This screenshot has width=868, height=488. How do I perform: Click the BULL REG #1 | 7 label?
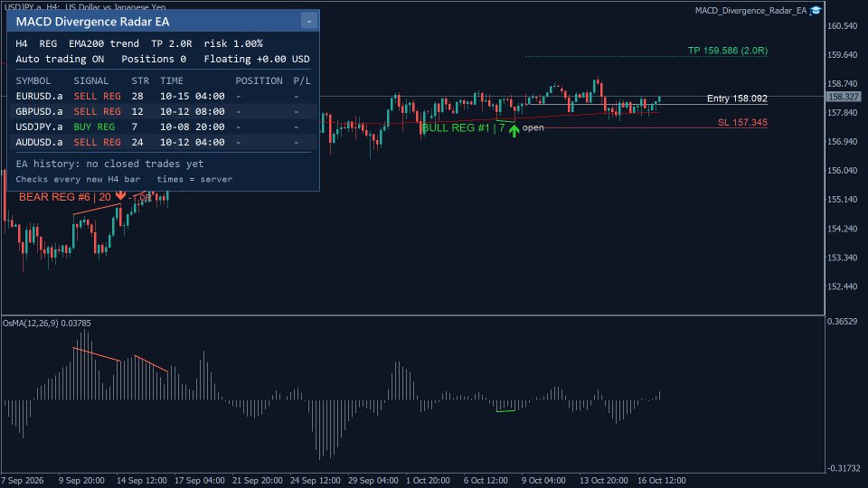tap(463, 127)
